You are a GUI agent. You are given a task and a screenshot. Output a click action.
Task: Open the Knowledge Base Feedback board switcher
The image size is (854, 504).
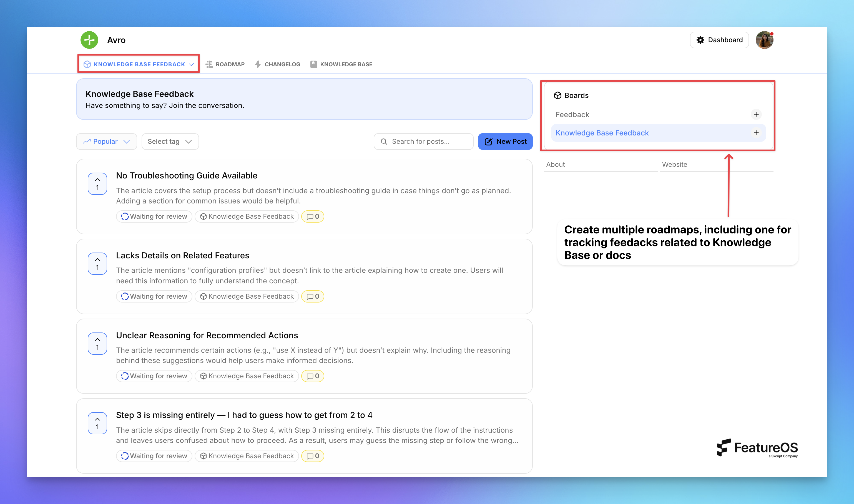[x=138, y=64]
